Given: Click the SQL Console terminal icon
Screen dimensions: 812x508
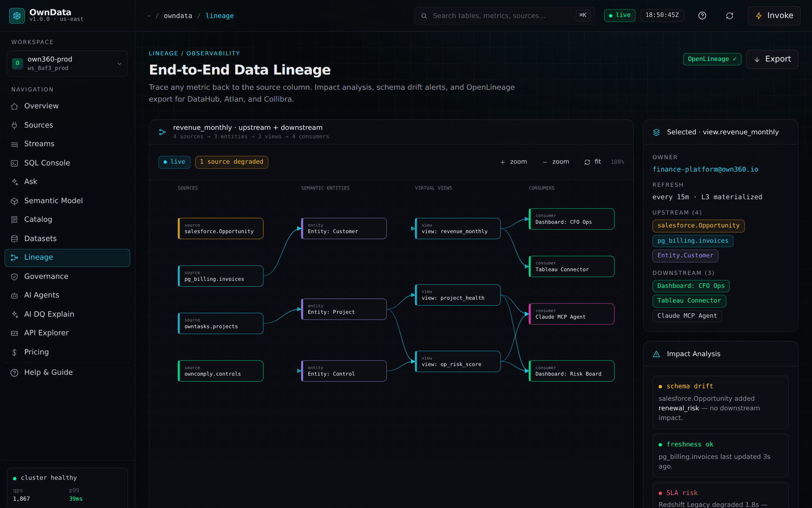Looking at the screenshot, I should 14,163.
